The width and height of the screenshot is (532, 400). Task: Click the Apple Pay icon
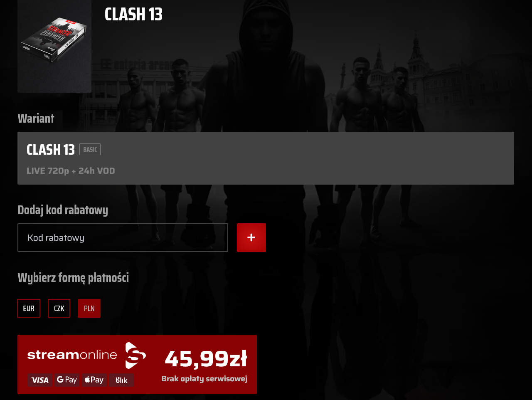[94, 380]
